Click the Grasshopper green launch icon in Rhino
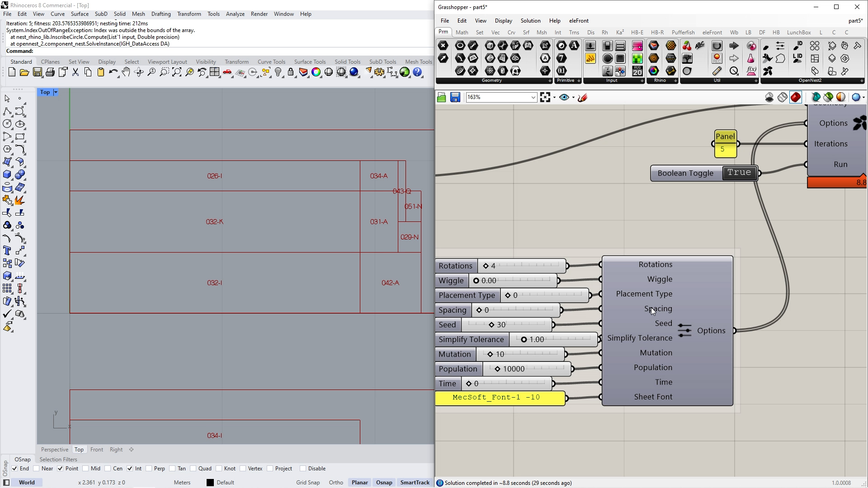Screen dimensions: 868x488 coord(405,72)
